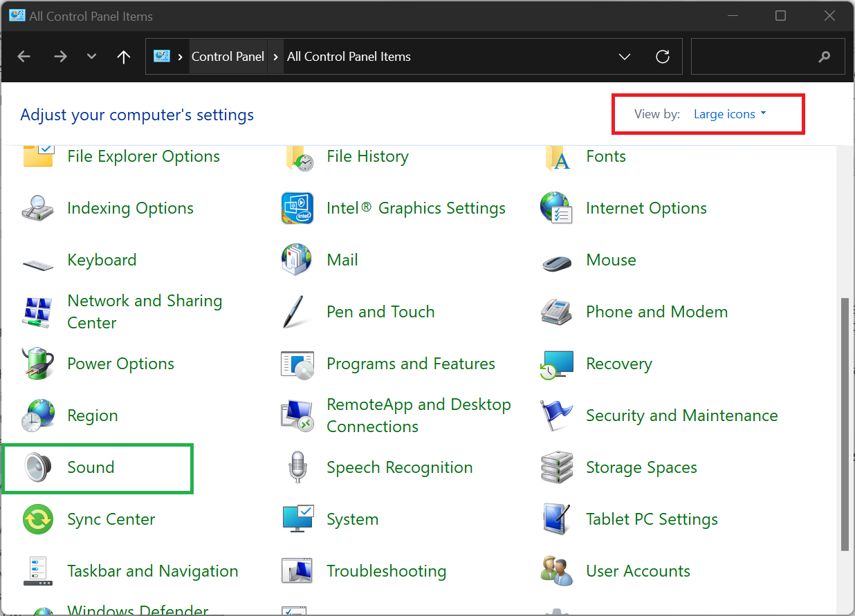The height and width of the screenshot is (616, 855).
Task: Click the Sound speaker icon
Action: point(37,467)
